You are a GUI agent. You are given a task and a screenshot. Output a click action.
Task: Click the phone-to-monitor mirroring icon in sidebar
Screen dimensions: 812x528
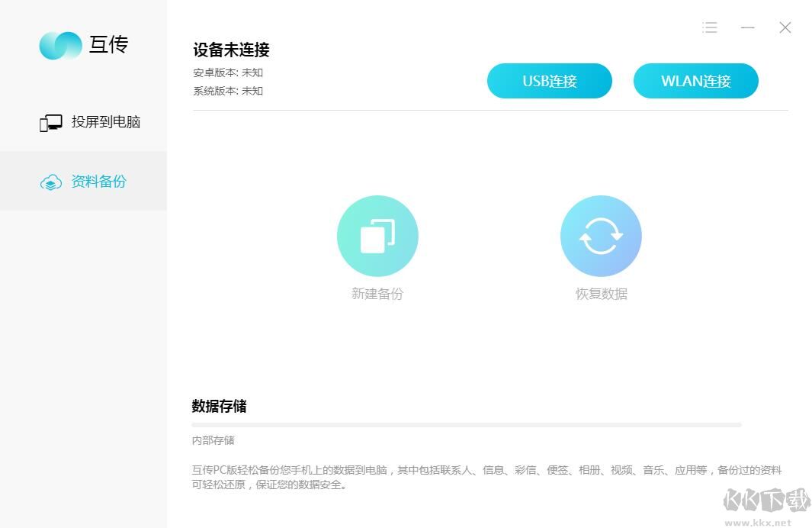coord(50,121)
